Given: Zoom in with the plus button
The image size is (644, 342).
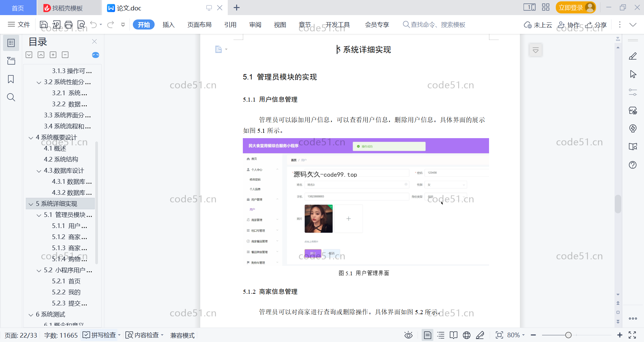Looking at the screenshot, I should tap(620, 335).
